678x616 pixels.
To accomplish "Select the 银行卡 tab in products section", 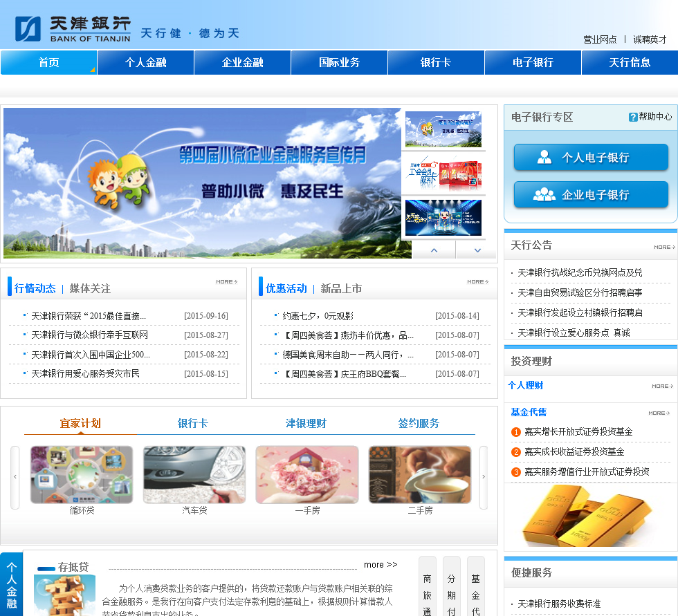I will pyautogui.click(x=193, y=423).
